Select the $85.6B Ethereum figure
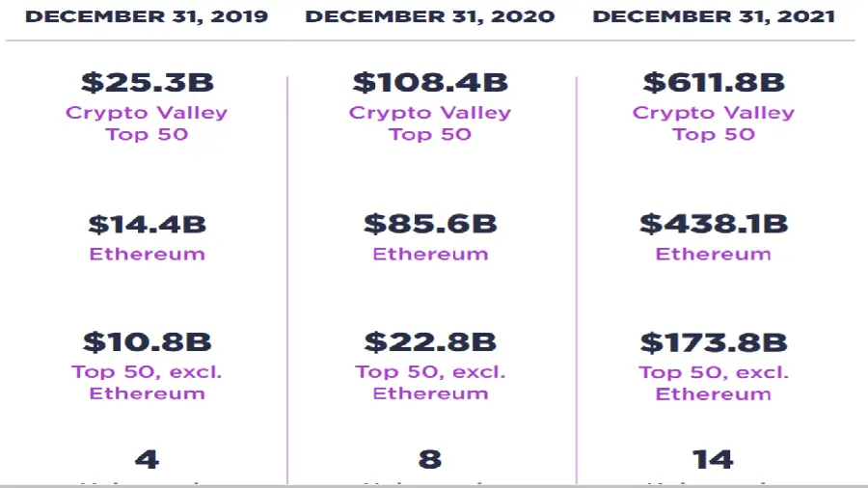Viewport: 868px width, 488px height. click(x=430, y=225)
